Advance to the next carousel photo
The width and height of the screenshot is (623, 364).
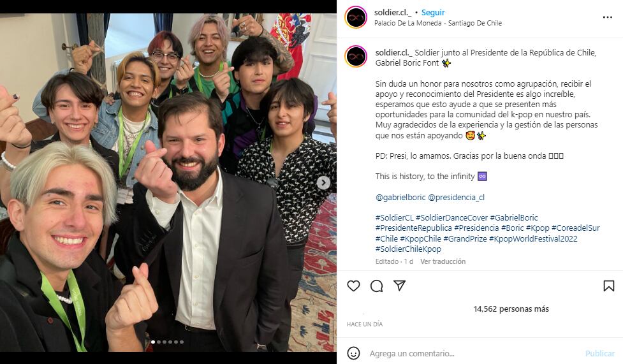coord(323,183)
